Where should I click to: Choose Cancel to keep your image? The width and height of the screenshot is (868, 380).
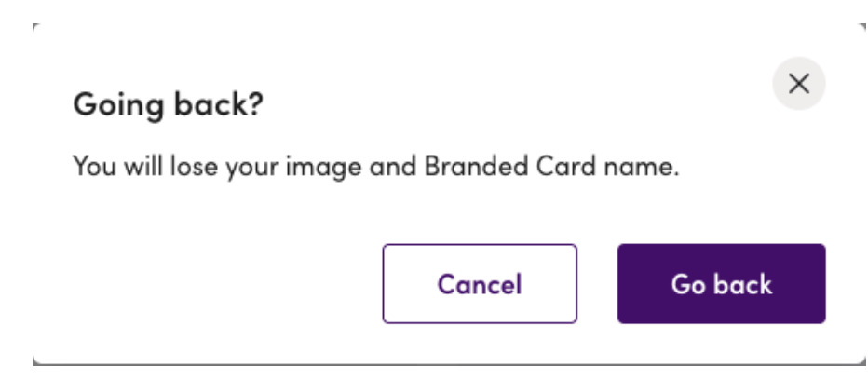pos(480,284)
